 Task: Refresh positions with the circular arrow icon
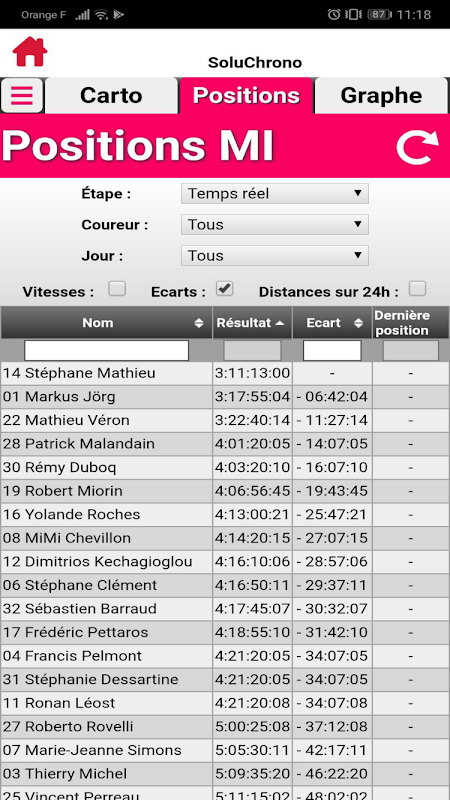point(417,147)
